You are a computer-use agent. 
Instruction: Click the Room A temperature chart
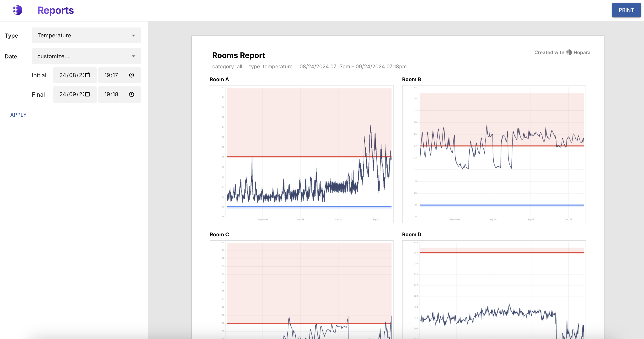(x=302, y=154)
